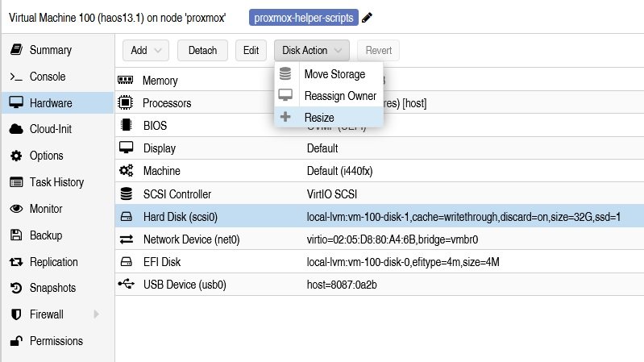The width and height of the screenshot is (644, 362).
Task: Click the Monitor eye icon in sidebar
Action: pyautogui.click(x=15, y=209)
